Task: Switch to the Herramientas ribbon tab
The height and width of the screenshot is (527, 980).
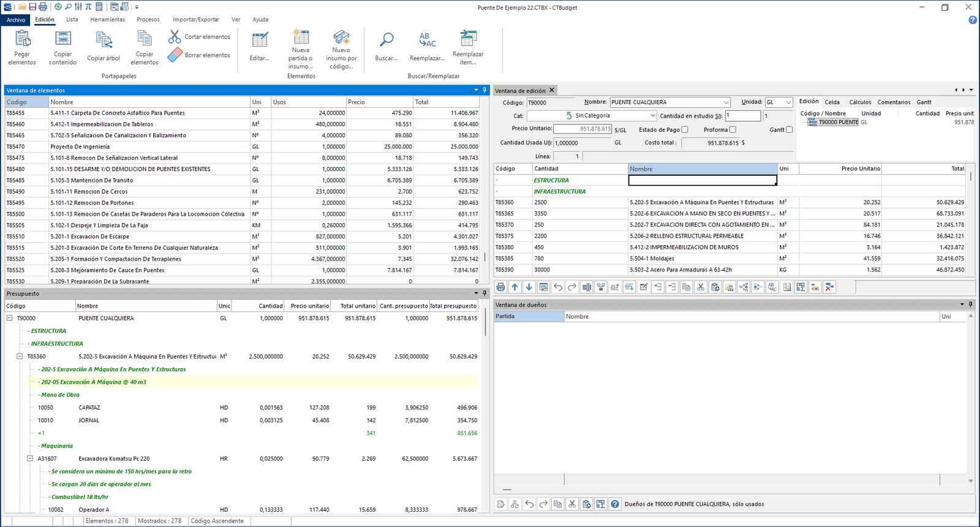Action: point(107,20)
